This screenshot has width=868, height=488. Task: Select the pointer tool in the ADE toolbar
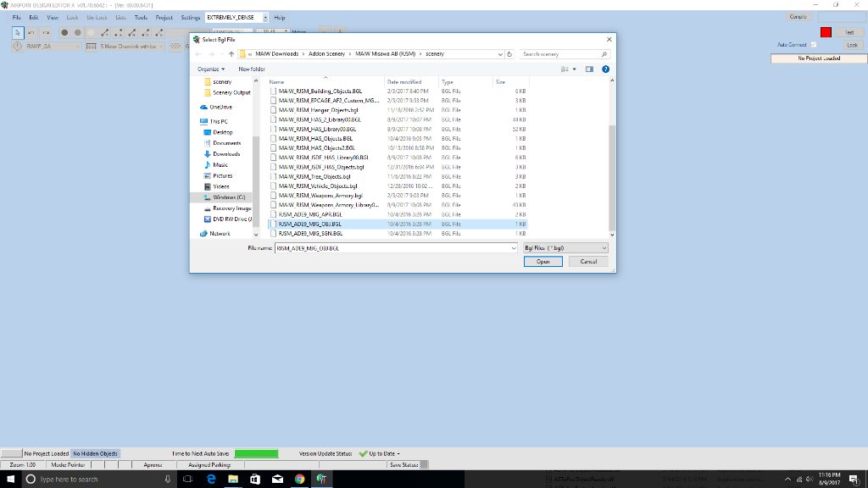pyautogui.click(x=18, y=32)
